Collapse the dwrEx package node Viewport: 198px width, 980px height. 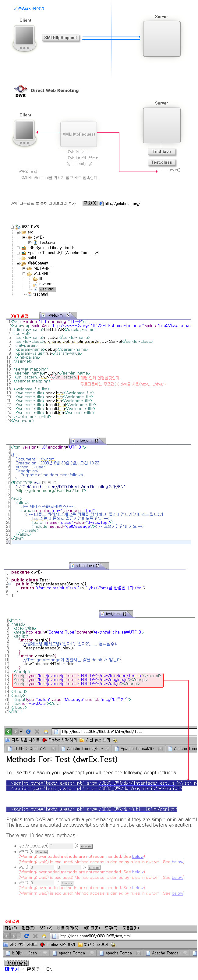(23, 237)
